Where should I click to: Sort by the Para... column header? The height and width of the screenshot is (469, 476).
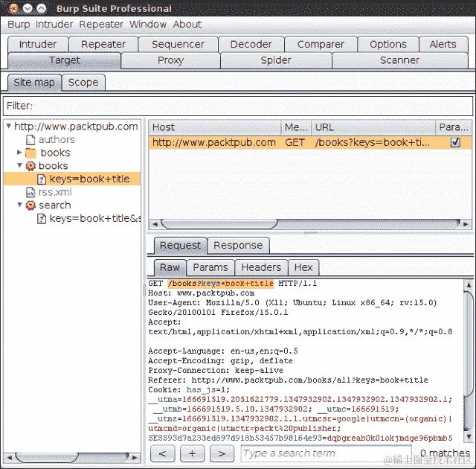click(454, 127)
